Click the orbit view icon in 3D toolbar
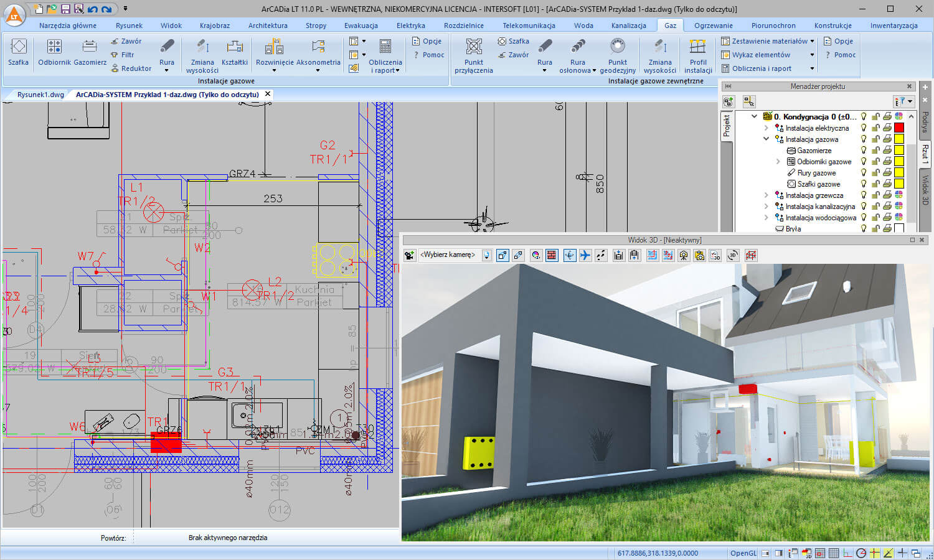Image resolution: width=934 pixels, height=560 pixels. [x=570, y=255]
